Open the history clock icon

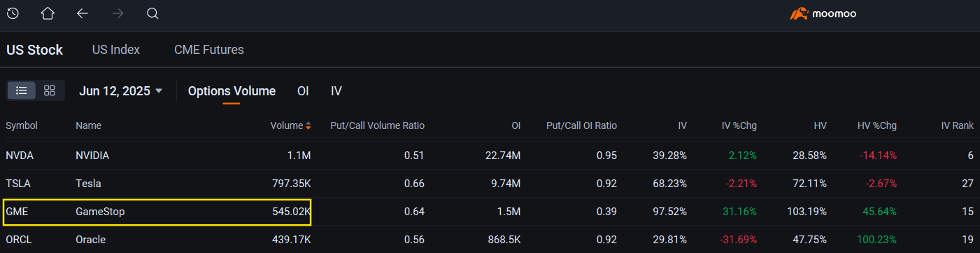pyautogui.click(x=13, y=13)
